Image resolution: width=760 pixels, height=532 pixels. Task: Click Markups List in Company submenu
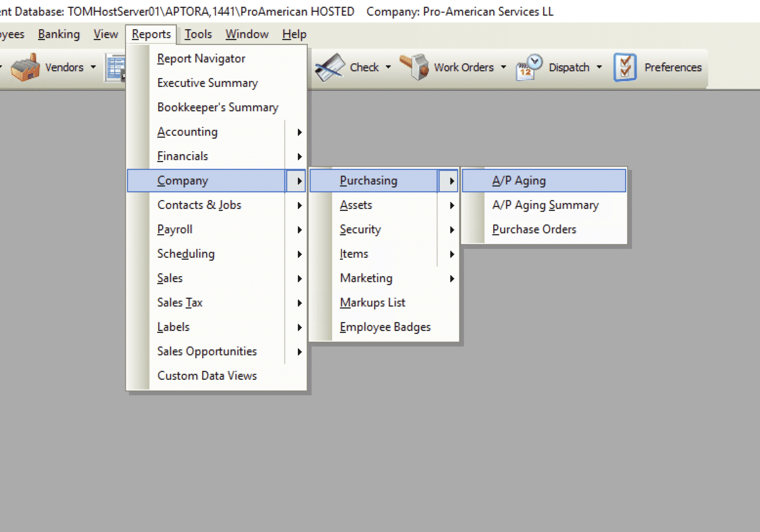(x=372, y=303)
